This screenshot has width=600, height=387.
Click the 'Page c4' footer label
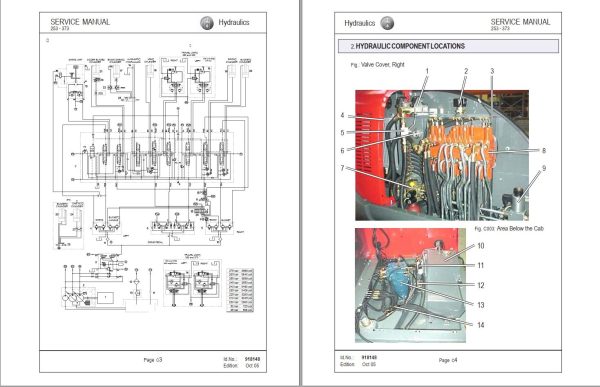click(x=448, y=360)
